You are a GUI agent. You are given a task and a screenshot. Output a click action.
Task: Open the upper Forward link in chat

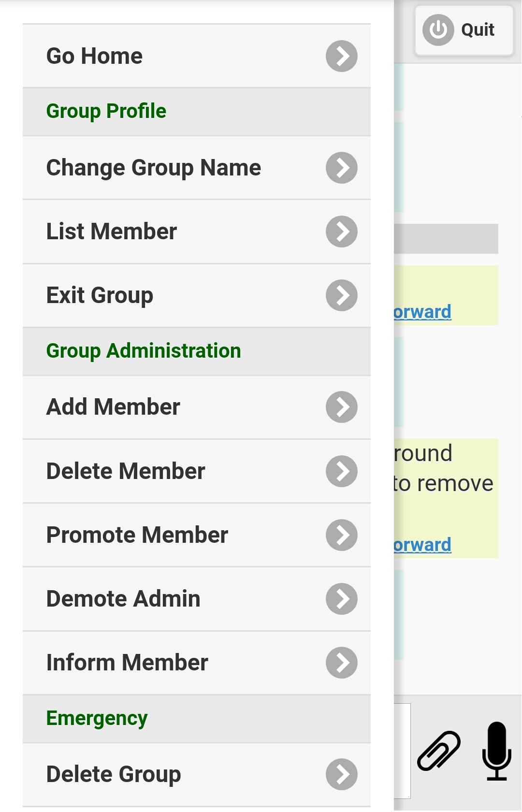coord(422,312)
